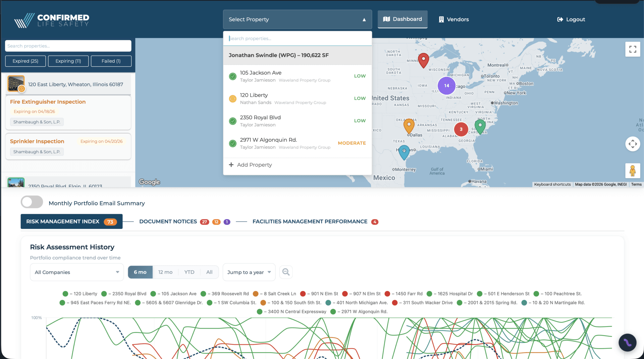Open the Select Property dropdown
The height and width of the screenshot is (359, 644).
(297, 19)
